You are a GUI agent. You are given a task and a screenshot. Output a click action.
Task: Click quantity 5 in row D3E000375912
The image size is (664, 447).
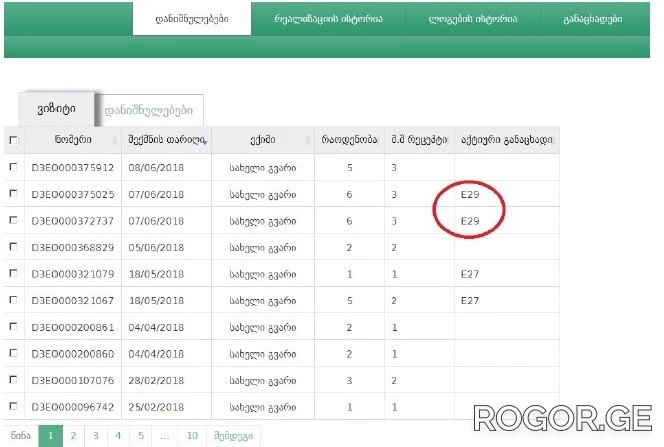point(350,168)
